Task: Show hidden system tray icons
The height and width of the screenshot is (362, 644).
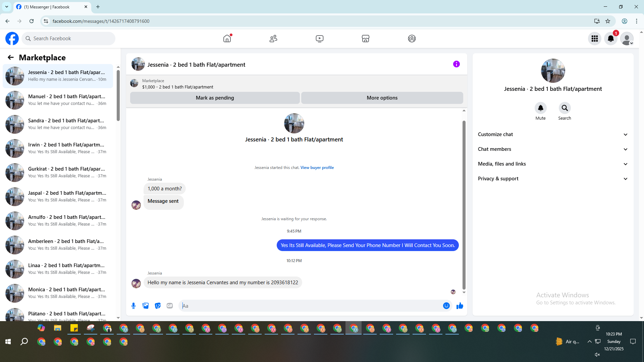Action: pos(589,342)
